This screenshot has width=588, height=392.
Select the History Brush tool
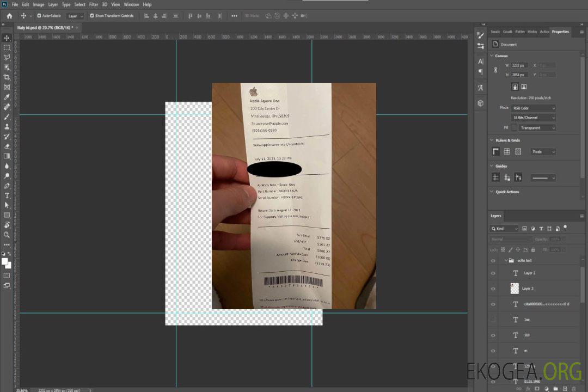point(7,137)
